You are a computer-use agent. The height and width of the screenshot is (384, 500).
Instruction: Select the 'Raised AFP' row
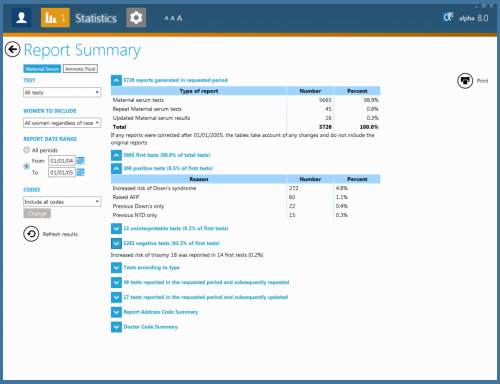coord(246,197)
